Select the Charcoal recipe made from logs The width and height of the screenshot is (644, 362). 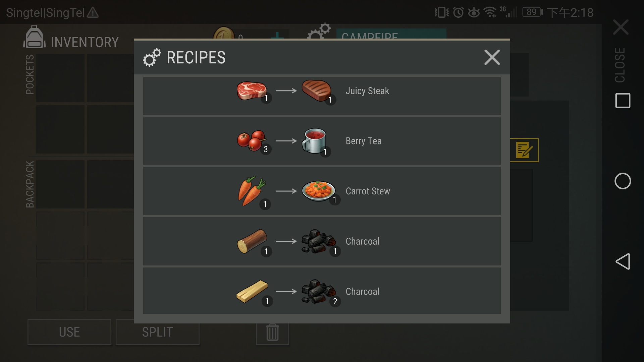[x=322, y=241]
